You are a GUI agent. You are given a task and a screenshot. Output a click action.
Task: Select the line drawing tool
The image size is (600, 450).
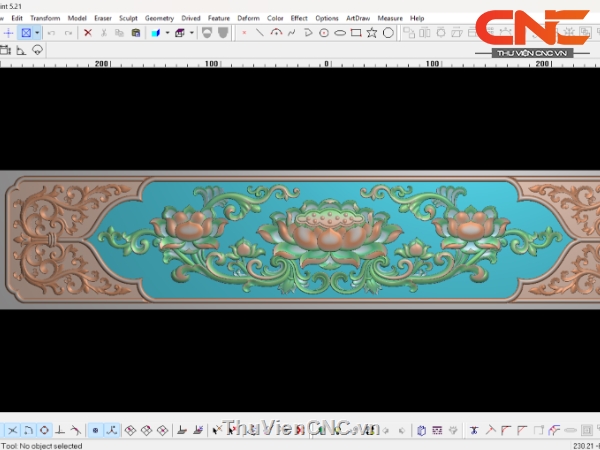[260, 33]
